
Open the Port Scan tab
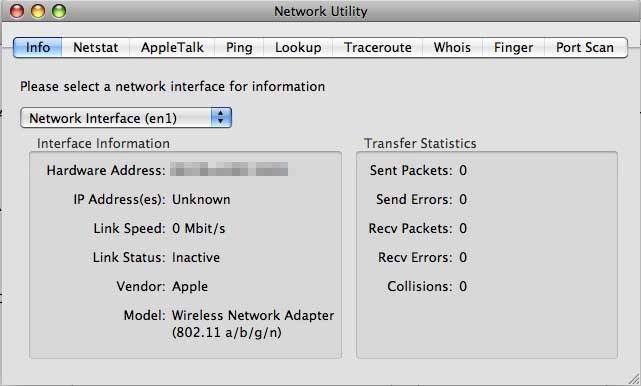(585, 47)
